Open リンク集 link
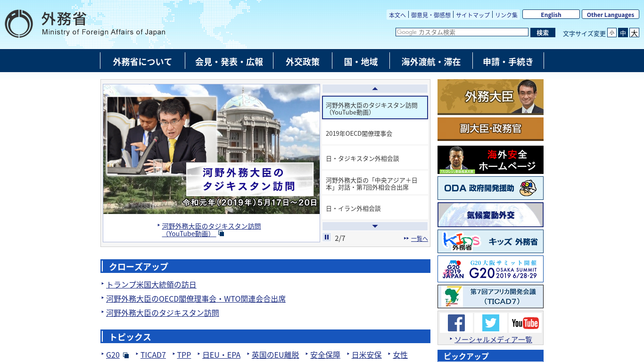This screenshot has width=644, height=362. point(506,15)
